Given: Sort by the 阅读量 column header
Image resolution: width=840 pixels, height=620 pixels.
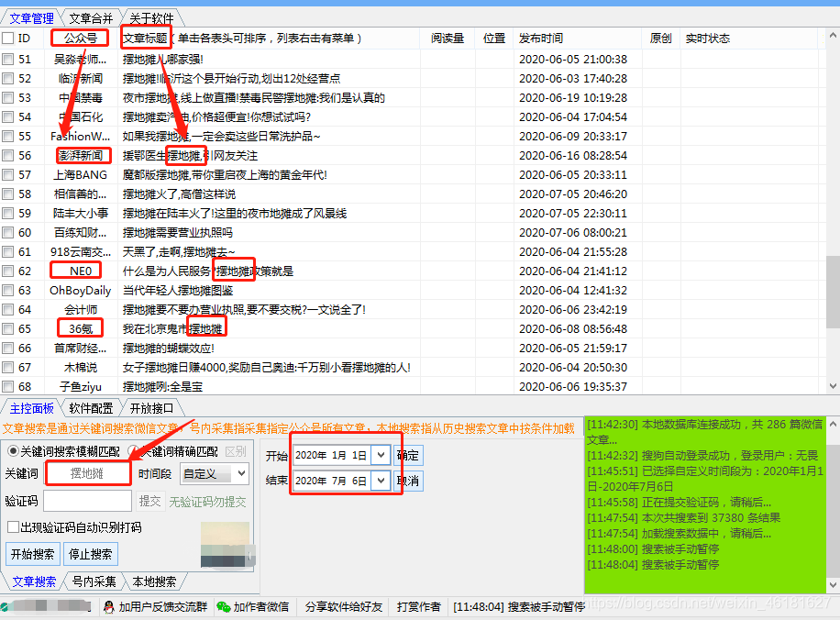Looking at the screenshot, I should [448, 38].
